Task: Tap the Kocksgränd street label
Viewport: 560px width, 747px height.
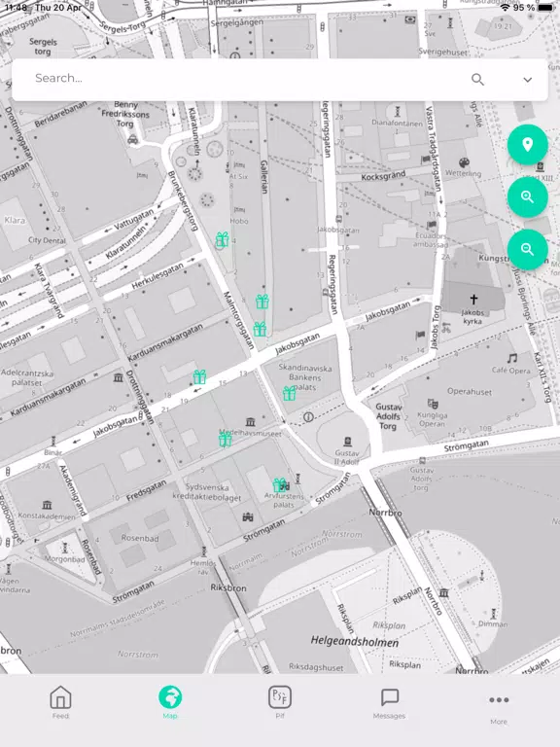Action: coord(383,176)
